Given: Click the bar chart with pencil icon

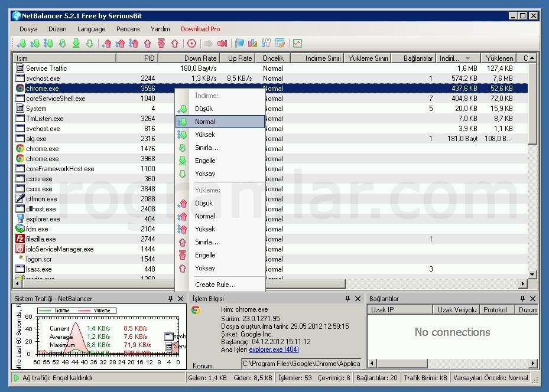Looking at the screenshot, I should [x=253, y=43].
